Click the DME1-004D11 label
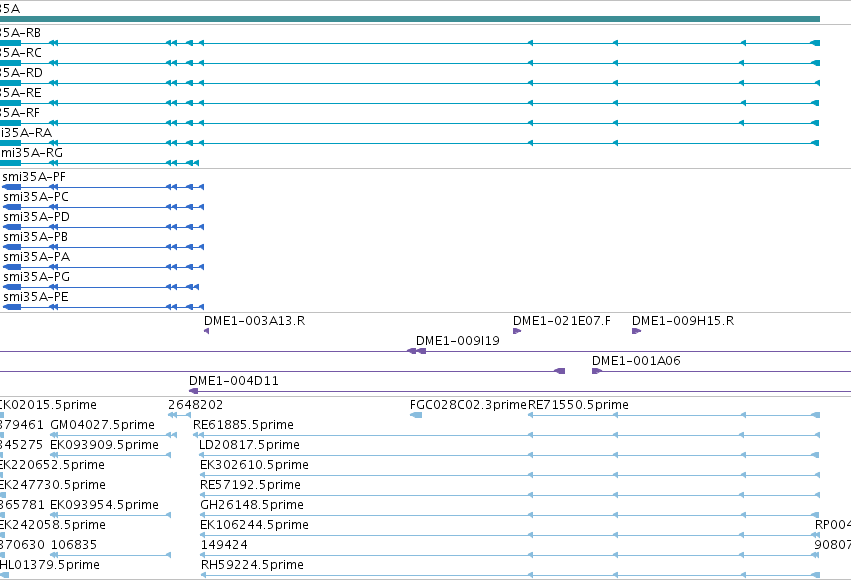Screen dimensions: 851x580 [x=233, y=381]
